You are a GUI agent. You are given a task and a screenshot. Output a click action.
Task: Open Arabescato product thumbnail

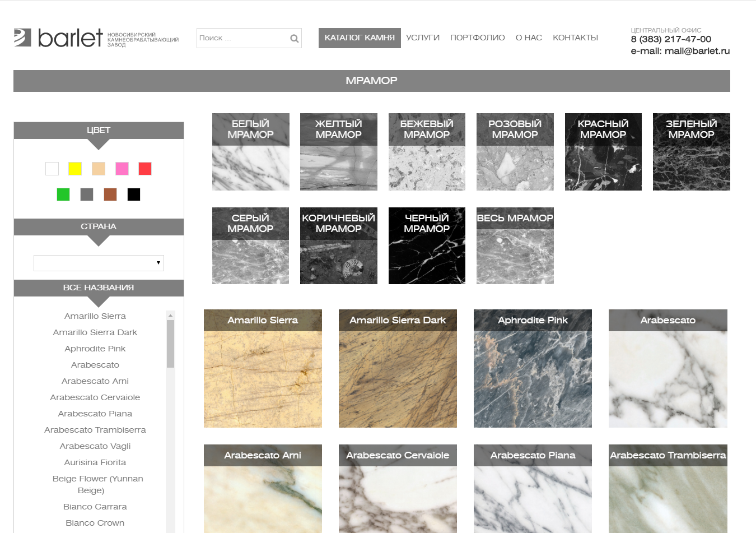(668, 368)
